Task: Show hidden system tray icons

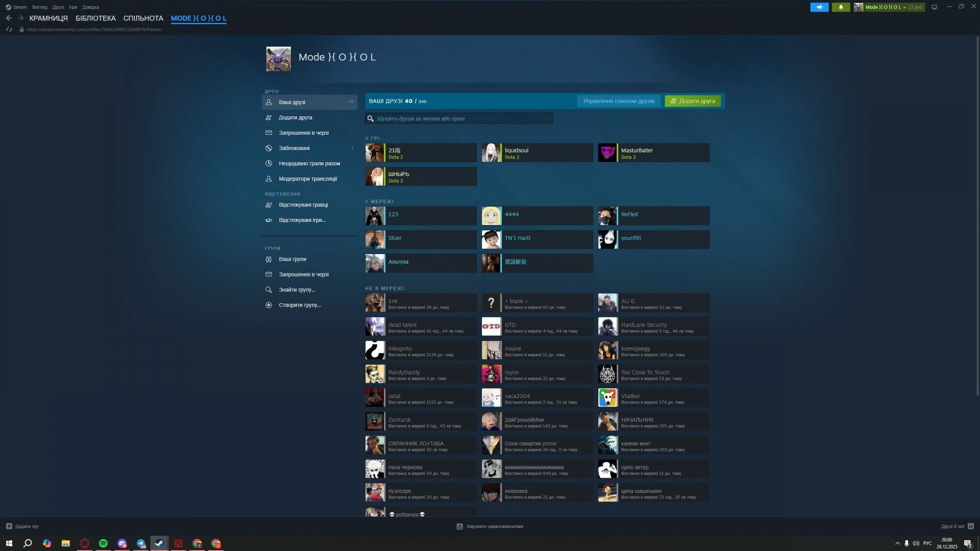Action: point(897,543)
